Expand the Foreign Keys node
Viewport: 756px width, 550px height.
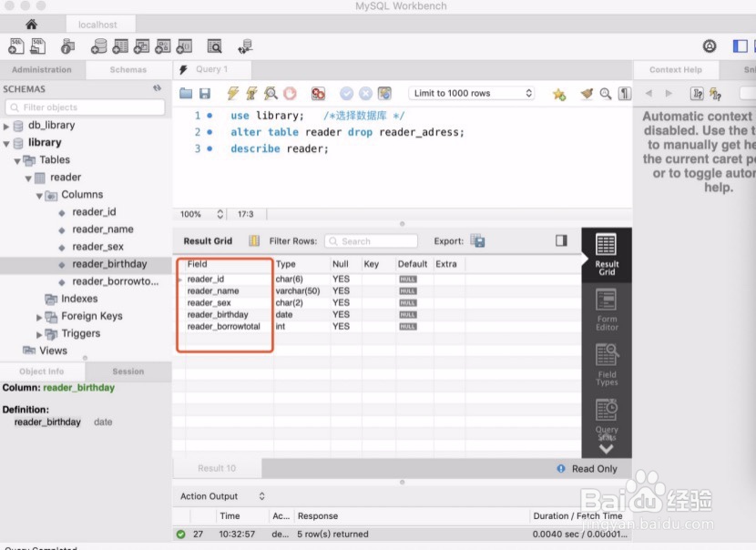[x=39, y=317]
